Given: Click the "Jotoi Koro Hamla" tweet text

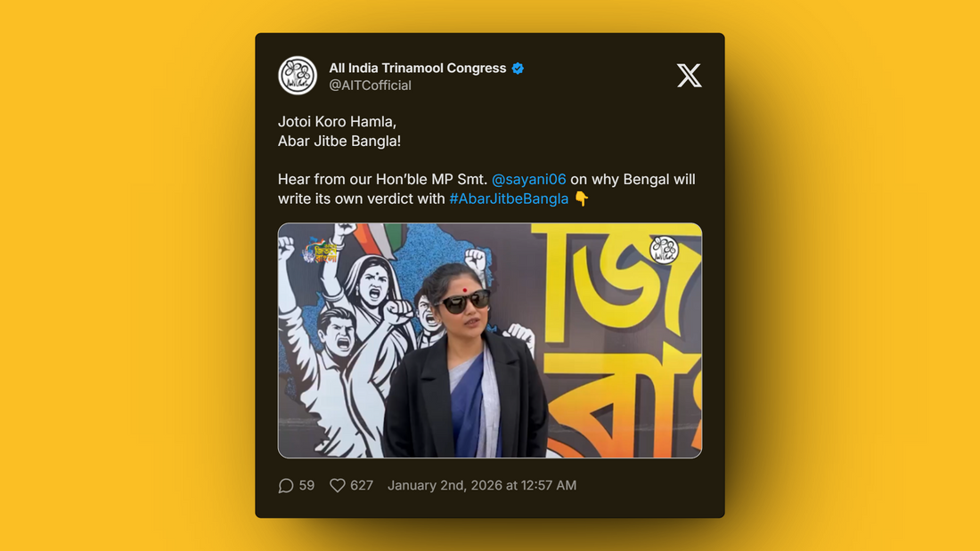Looking at the screenshot, I should coord(338,122).
